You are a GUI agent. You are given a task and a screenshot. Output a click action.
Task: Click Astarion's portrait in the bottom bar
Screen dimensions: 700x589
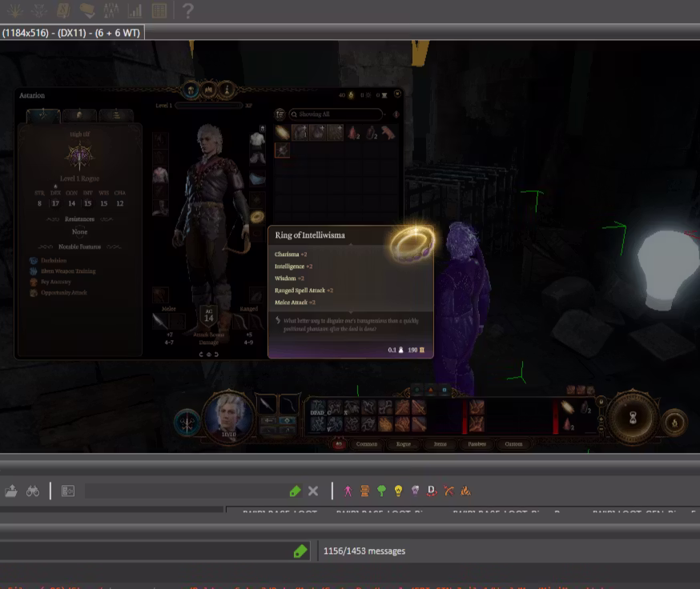(229, 415)
